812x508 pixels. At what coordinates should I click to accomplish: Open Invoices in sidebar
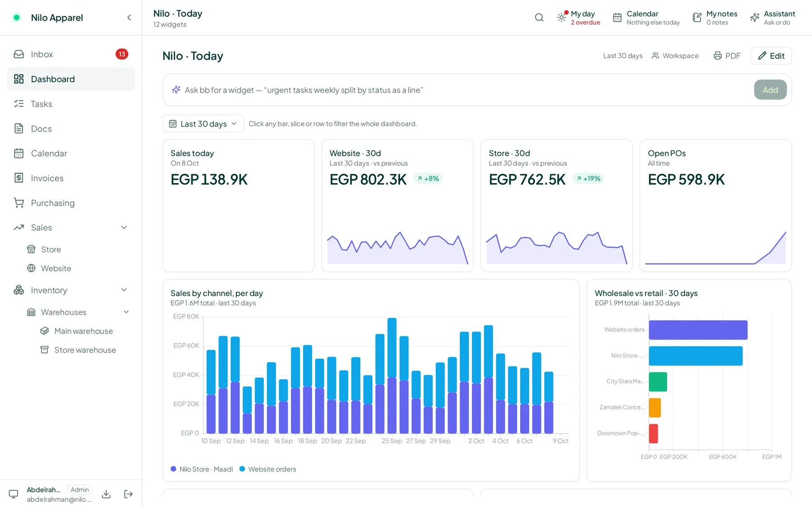tap(71, 178)
